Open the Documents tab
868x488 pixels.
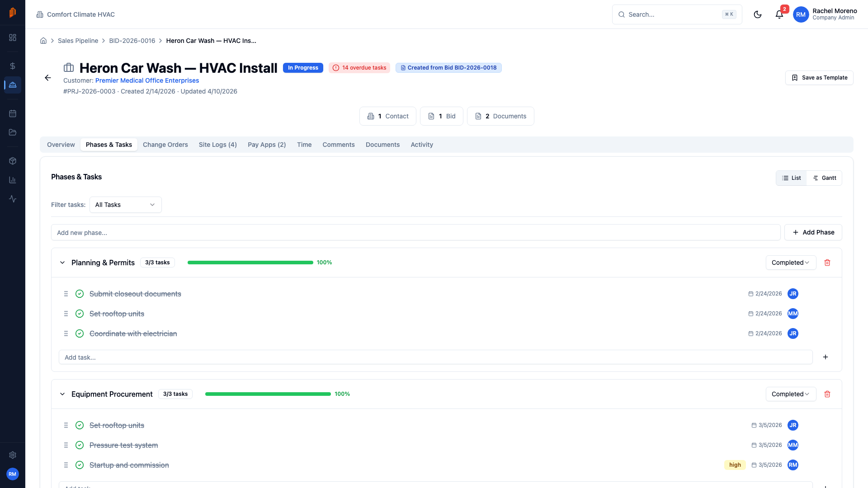pos(383,145)
